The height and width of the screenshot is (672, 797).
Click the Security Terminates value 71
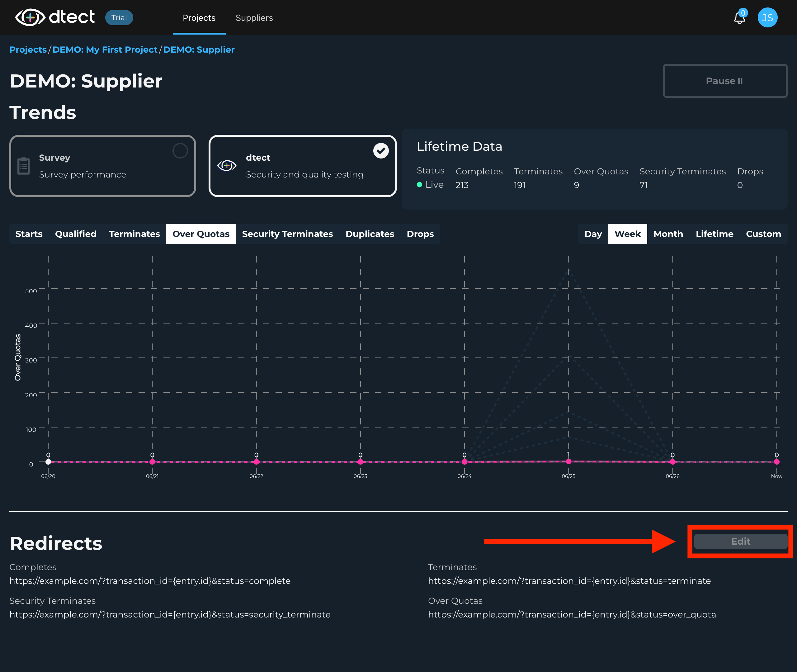click(x=644, y=185)
